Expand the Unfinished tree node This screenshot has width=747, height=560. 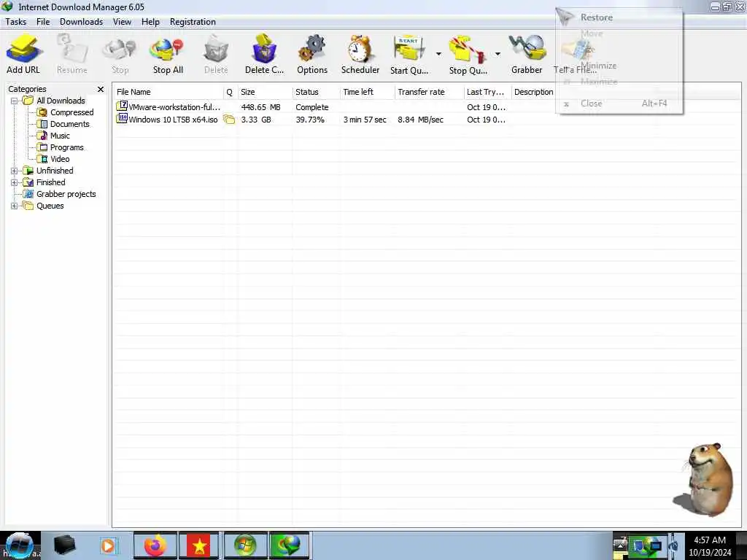coord(15,171)
